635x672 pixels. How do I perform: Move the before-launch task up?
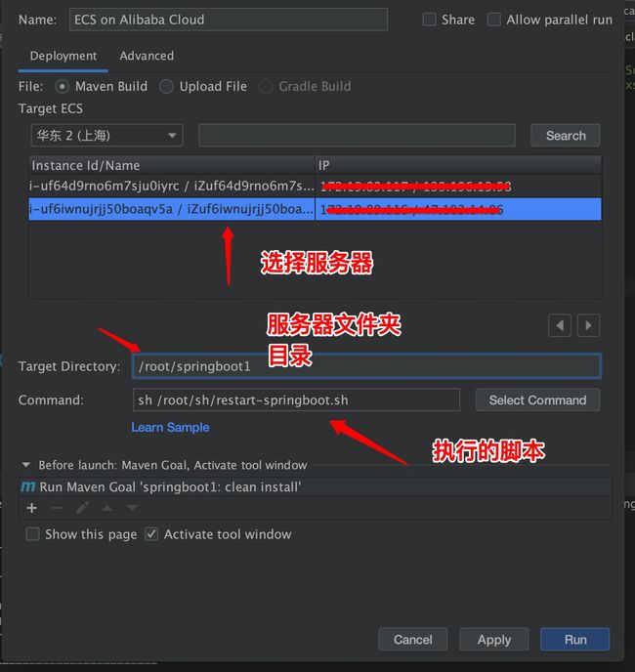[x=107, y=508]
